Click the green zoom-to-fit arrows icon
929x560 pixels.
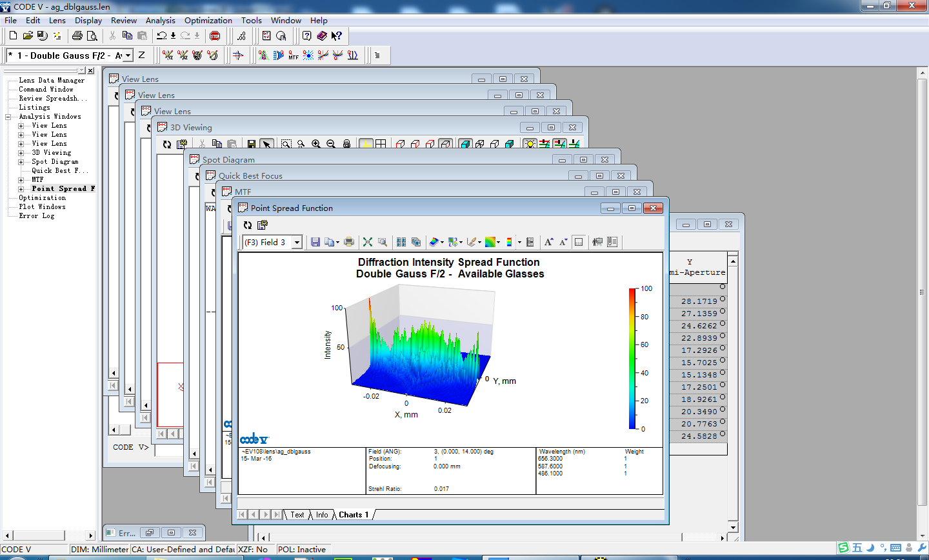tap(368, 242)
